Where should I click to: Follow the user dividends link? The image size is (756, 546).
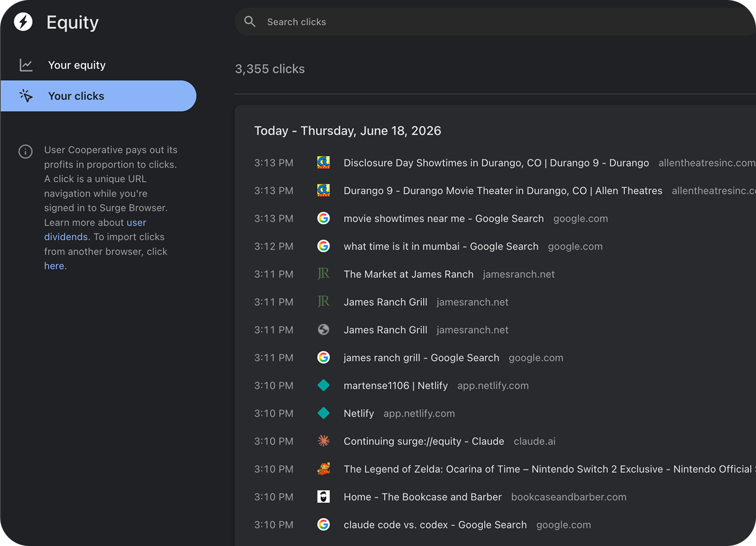coord(95,230)
